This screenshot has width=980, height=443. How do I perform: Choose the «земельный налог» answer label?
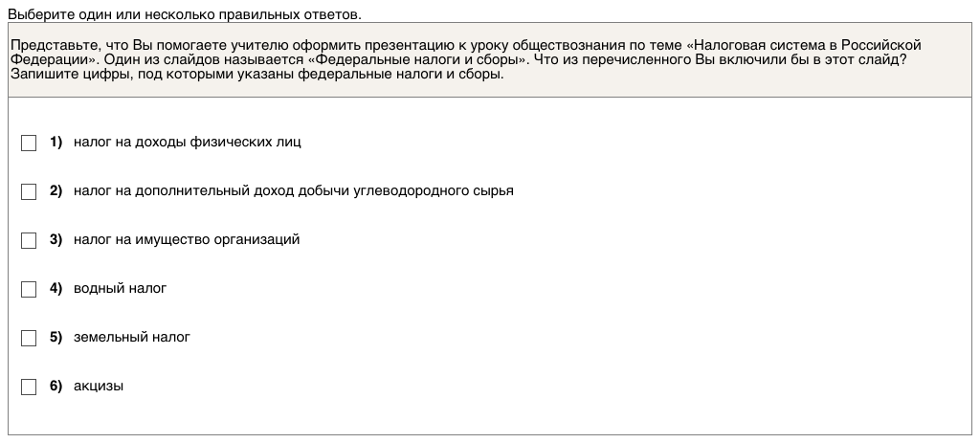click(132, 338)
